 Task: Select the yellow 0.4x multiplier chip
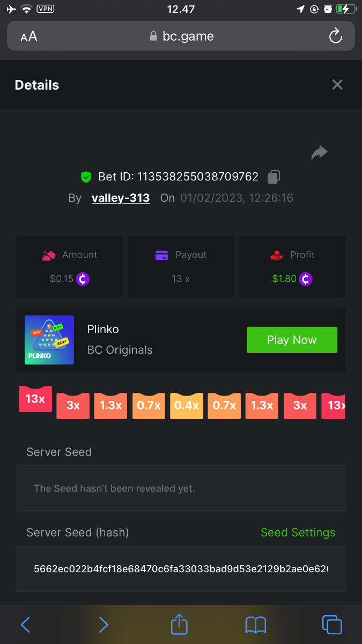pos(187,405)
